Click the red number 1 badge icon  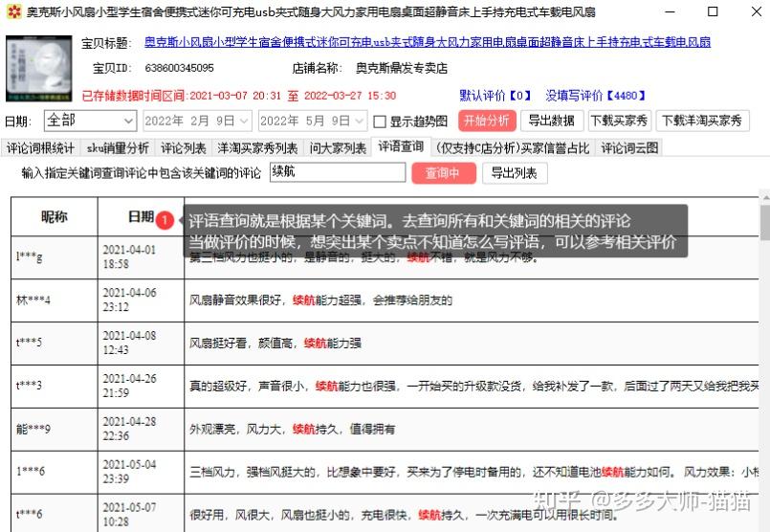tap(165, 219)
